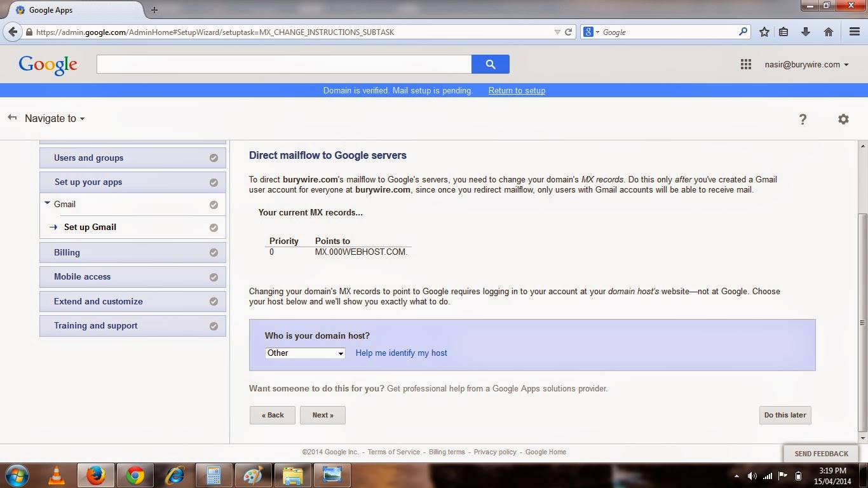Click checkmark on Mobile access row

pos(214,277)
